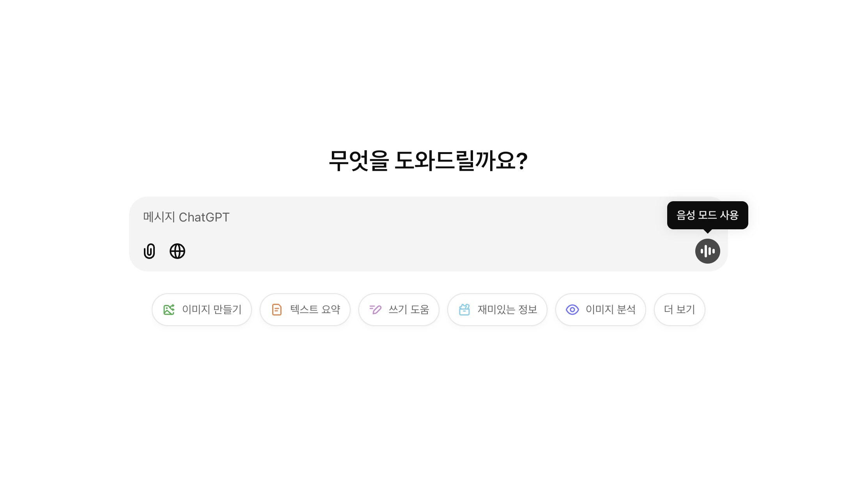The image size is (868, 482).
Task: Click the orange document summary icon
Action: point(276,309)
